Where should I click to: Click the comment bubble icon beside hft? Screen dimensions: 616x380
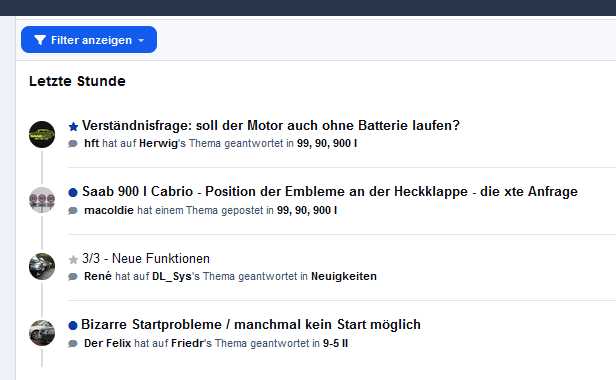73,144
